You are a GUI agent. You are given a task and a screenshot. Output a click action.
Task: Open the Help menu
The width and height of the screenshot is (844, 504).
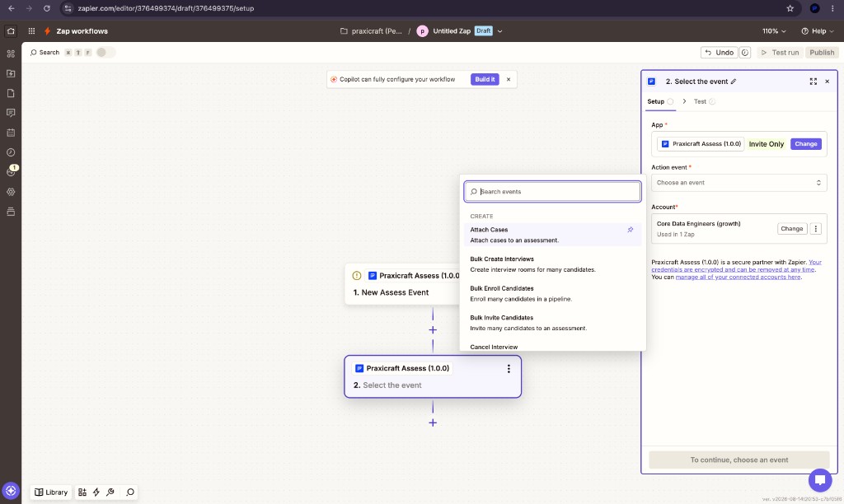[x=817, y=31]
